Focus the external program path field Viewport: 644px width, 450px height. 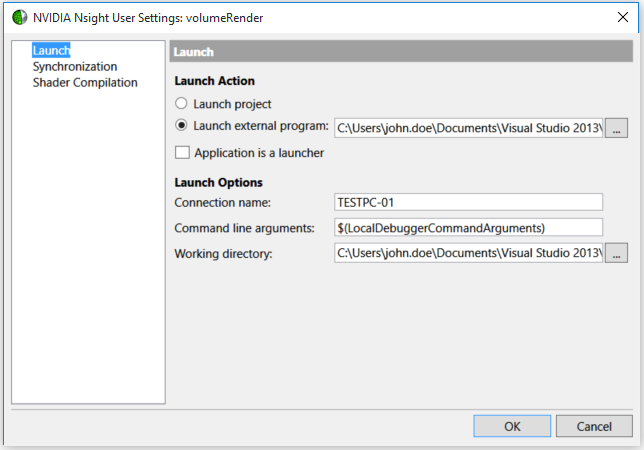(x=468, y=128)
